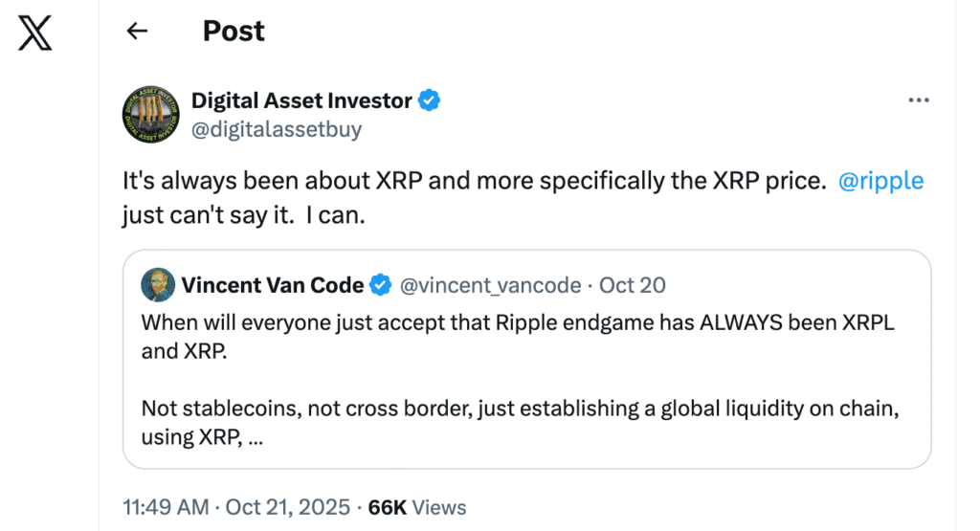This screenshot has width=980, height=531.
Task: Click the @vincent_vancode handle
Action: (489, 285)
